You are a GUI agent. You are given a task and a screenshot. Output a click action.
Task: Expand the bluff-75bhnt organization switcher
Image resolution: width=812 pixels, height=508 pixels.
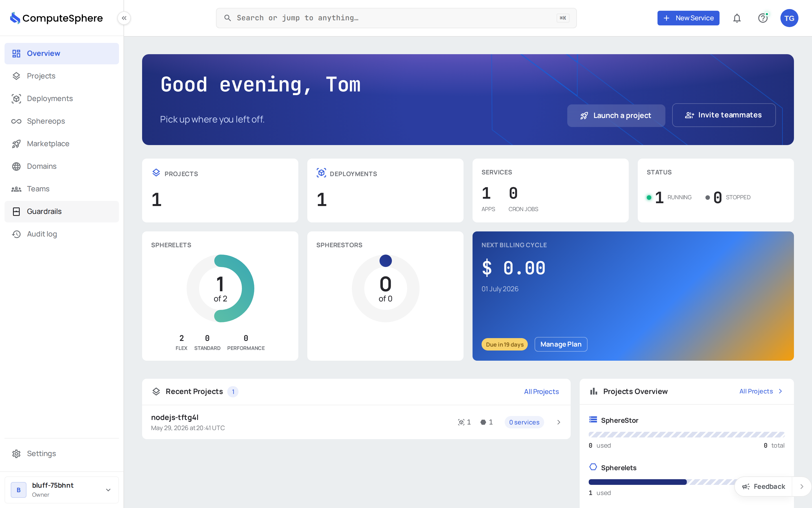point(62,490)
